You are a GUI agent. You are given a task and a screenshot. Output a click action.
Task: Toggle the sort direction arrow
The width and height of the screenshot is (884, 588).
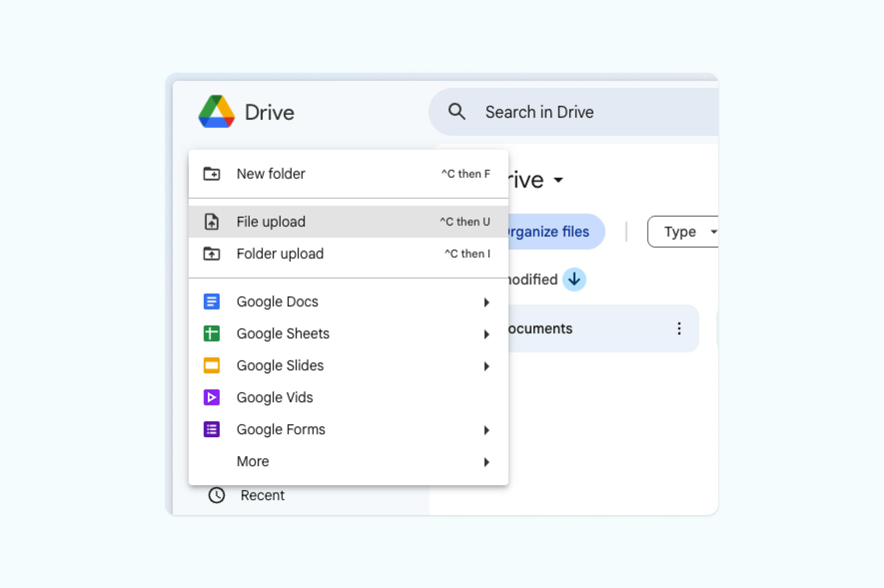click(x=574, y=279)
